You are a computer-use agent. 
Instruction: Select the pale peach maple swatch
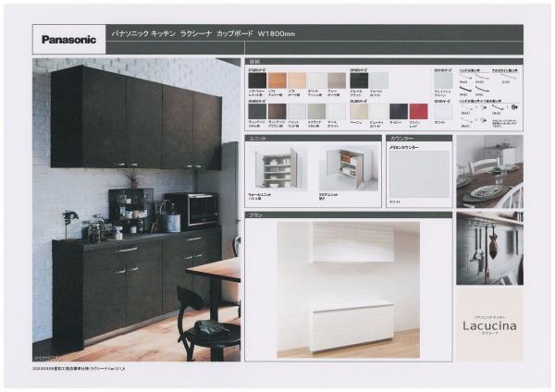[297, 80]
